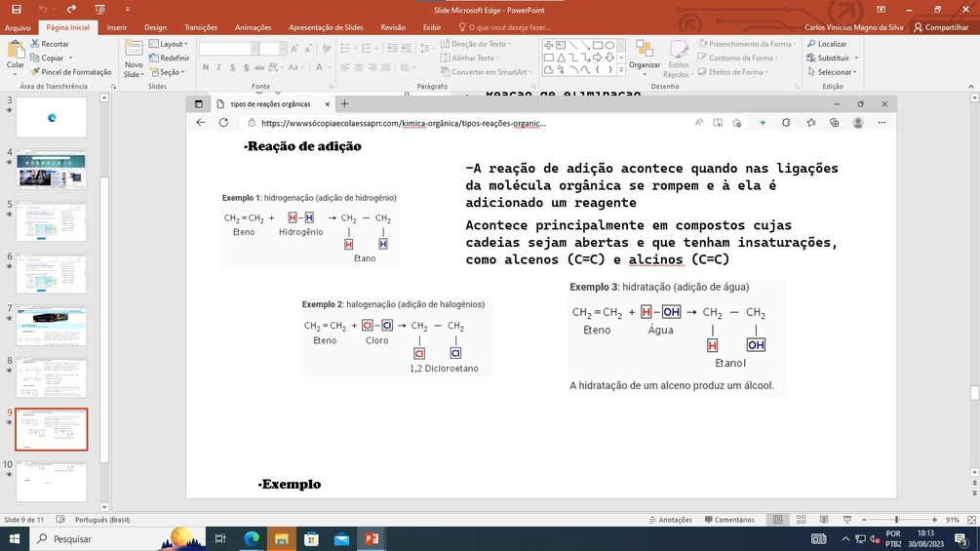Image resolution: width=980 pixels, height=551 pixels.
Task: Open the Organizar dropdown
Action: coord(645,58)
